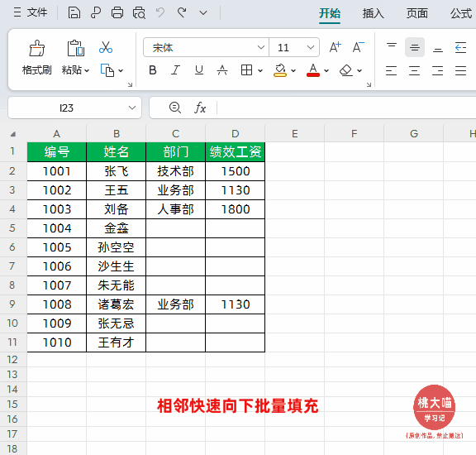Expand the fill color dropdown arrow

[293, 71]
